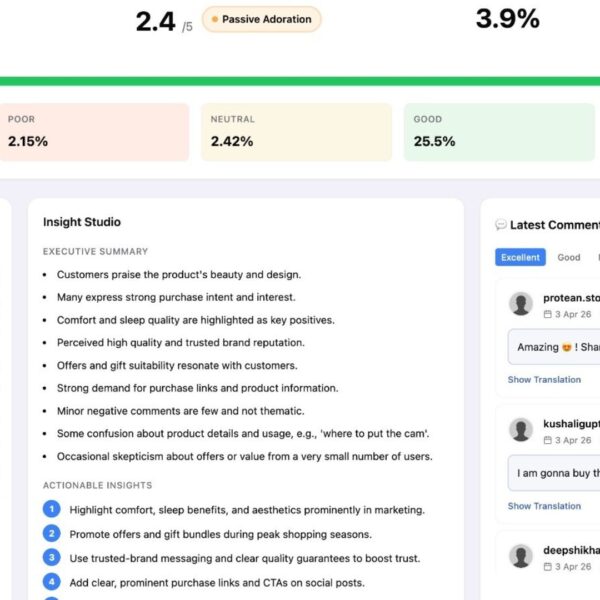Screen dimensions: 600x600
Task: Click Show Translation under 'I am gonna buy' comment
Action: 544,506
